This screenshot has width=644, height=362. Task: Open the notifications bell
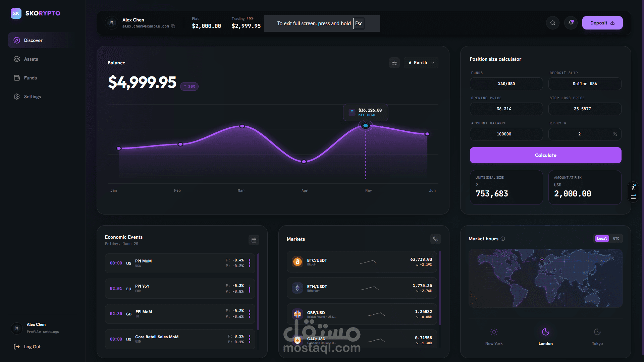click(x=571, y=23)
